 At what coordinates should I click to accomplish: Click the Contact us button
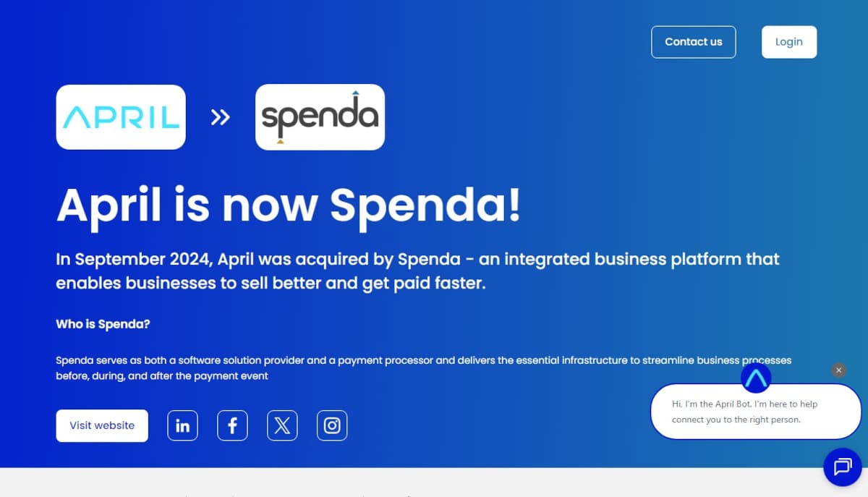693,42
